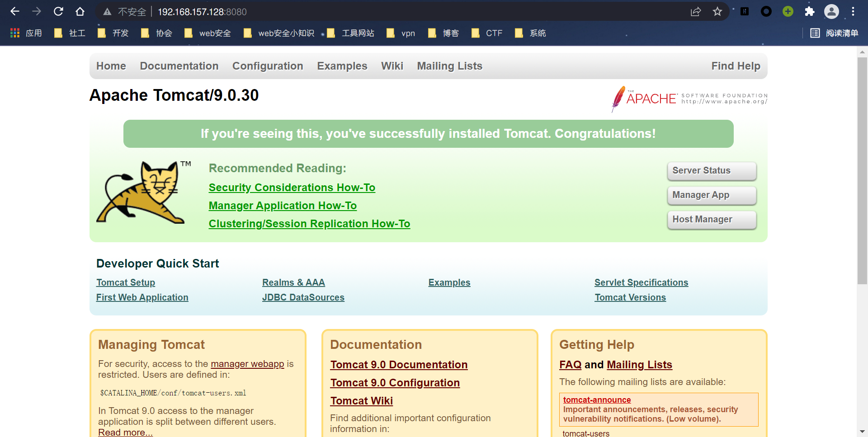Viewport: 868px width, 437px height.
Task: Open Examples in the top nav bar
Action: coord(342,66)
